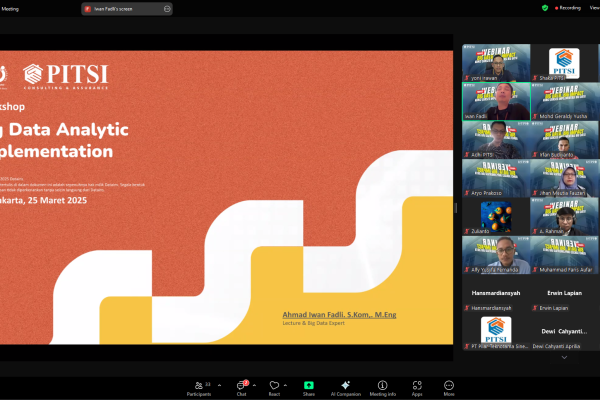Select the Erwin Lapian participant tile
This screenshot has height=400, width=600.
pos(564,293)
